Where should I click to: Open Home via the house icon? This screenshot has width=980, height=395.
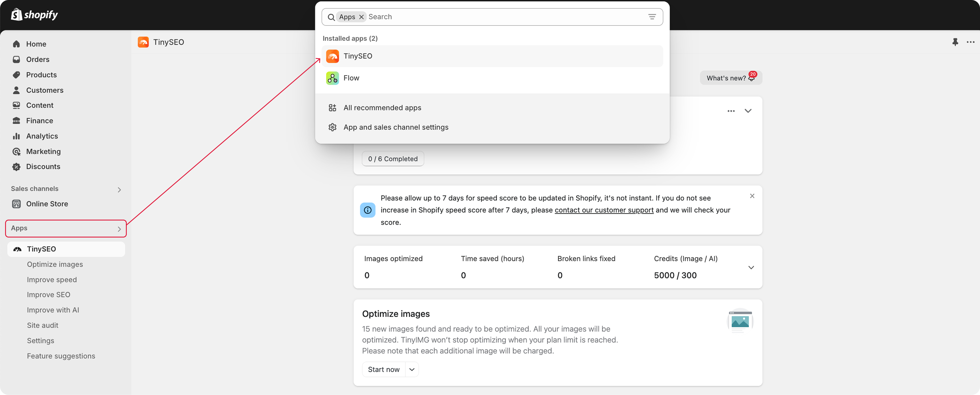tap(17, 44)
